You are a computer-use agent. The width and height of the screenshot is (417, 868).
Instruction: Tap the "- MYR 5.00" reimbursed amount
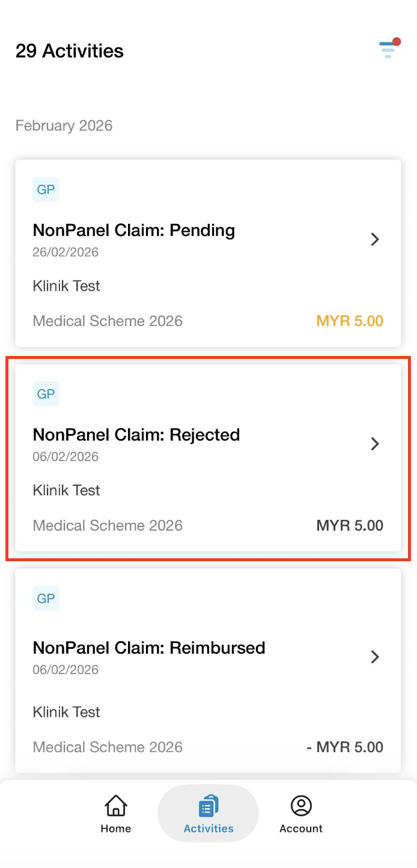tap(345, 747)
